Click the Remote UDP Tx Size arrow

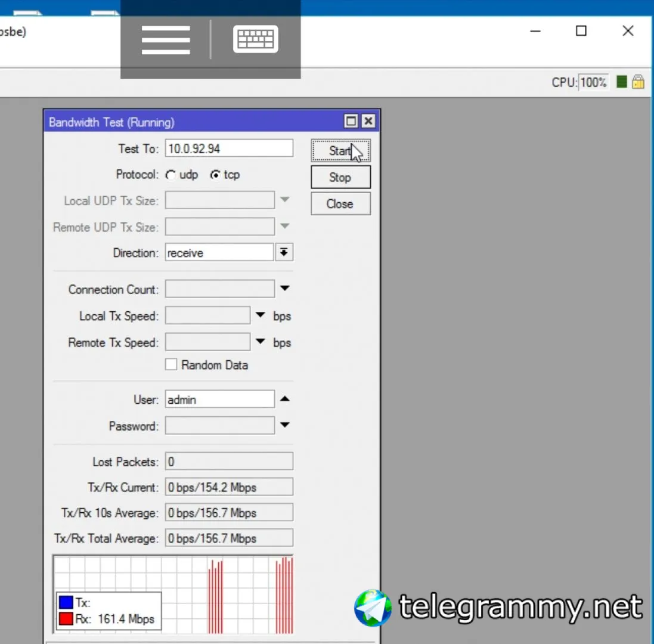coord(285,226)
